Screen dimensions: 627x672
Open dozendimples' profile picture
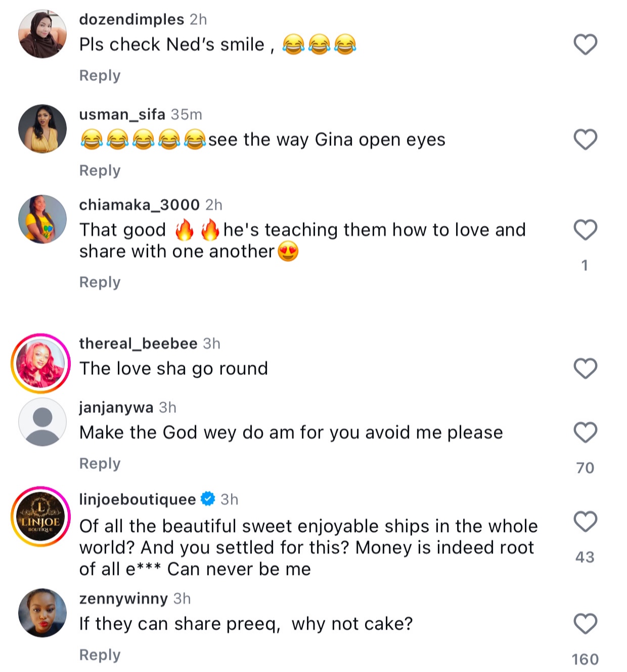(x=42, y=34)
